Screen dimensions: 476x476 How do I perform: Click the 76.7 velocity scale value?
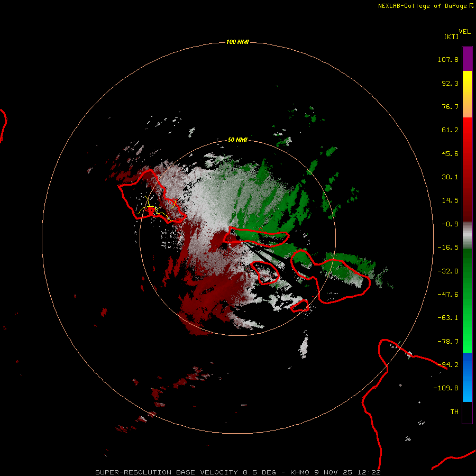pyautogui.click(x=450, y=106)
